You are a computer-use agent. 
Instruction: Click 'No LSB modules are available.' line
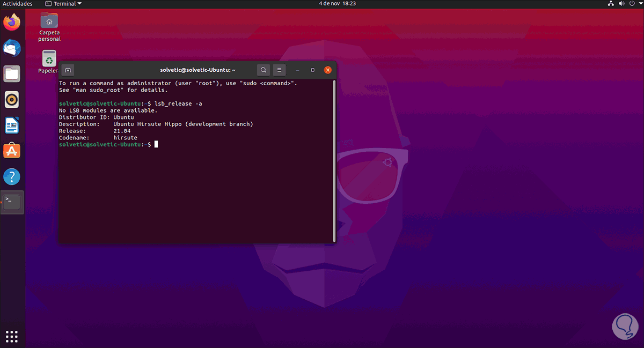(x=108, y=110)
